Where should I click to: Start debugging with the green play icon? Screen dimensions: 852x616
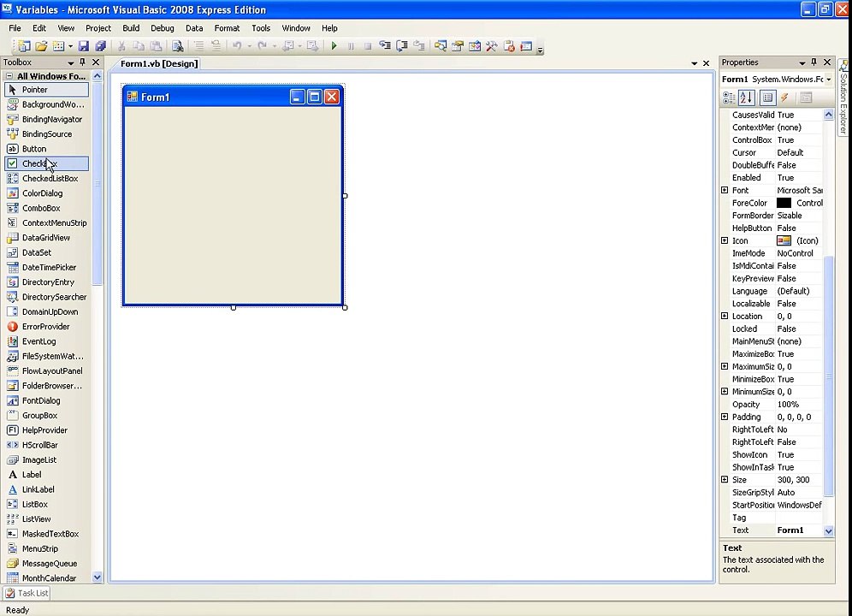334,46
